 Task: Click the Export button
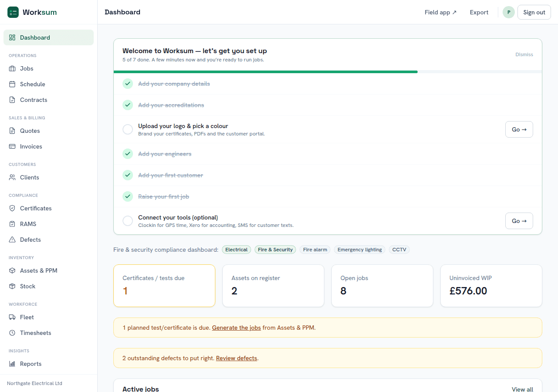[479, 12]
